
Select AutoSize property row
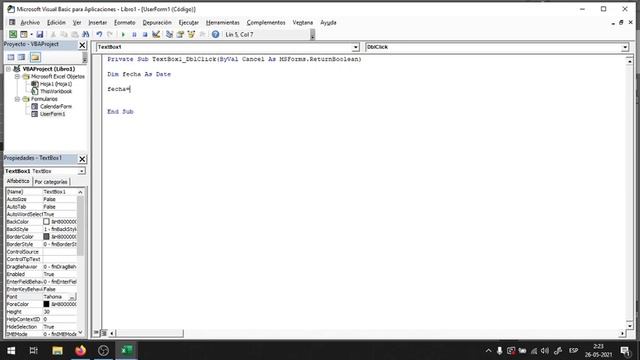[41, 199]
